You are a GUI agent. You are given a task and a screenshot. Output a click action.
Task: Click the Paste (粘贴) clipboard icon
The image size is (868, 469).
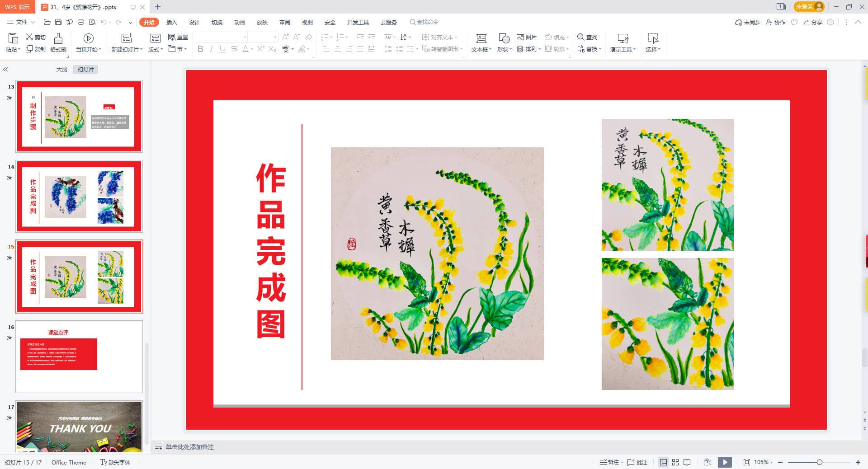tap(13, 38)
